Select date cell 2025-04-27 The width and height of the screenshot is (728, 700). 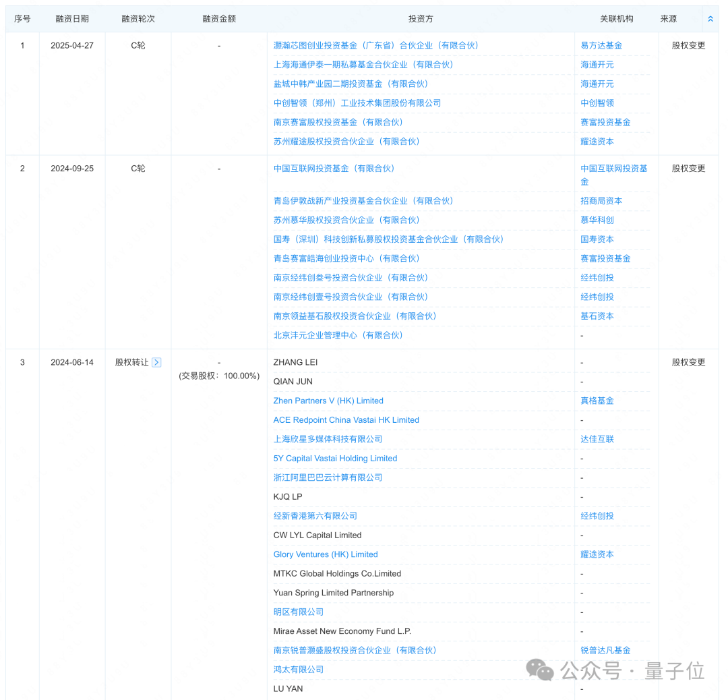[72, 46]
